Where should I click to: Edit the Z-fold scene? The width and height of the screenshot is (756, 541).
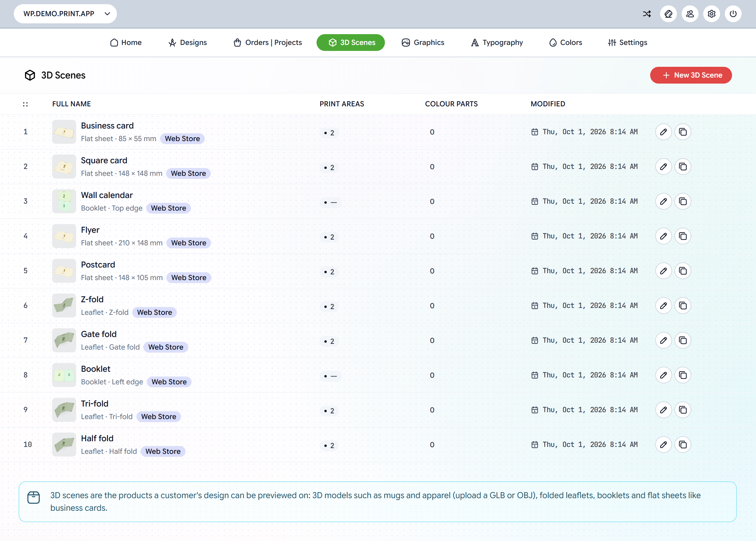(x=663, y=306)
